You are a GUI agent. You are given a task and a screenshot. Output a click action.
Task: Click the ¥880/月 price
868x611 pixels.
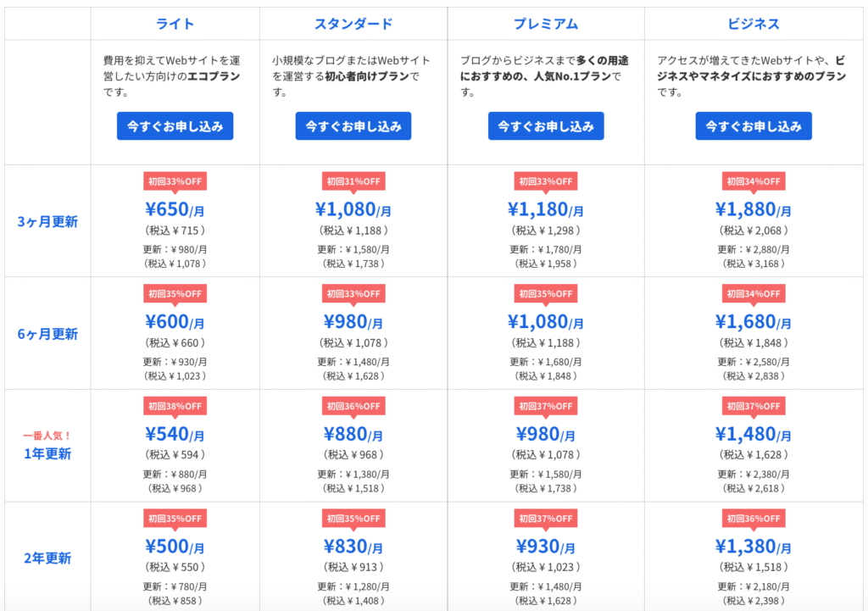(353, 435)
